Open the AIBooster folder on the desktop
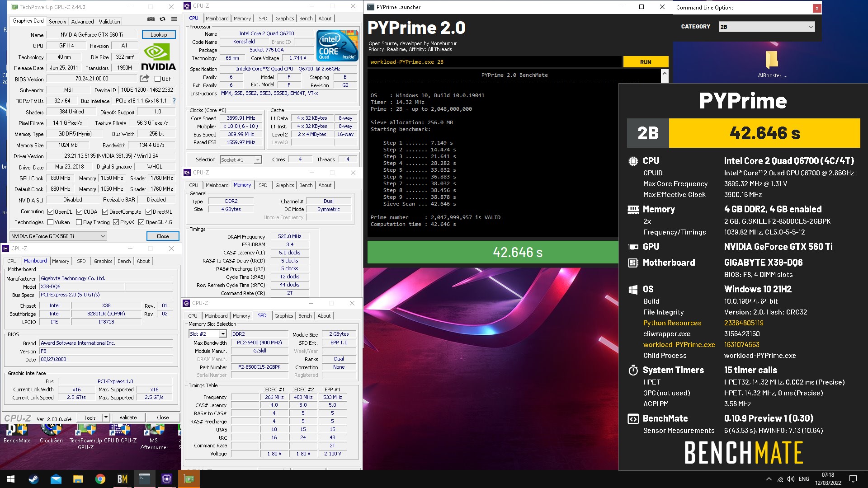 coord(772,63)
